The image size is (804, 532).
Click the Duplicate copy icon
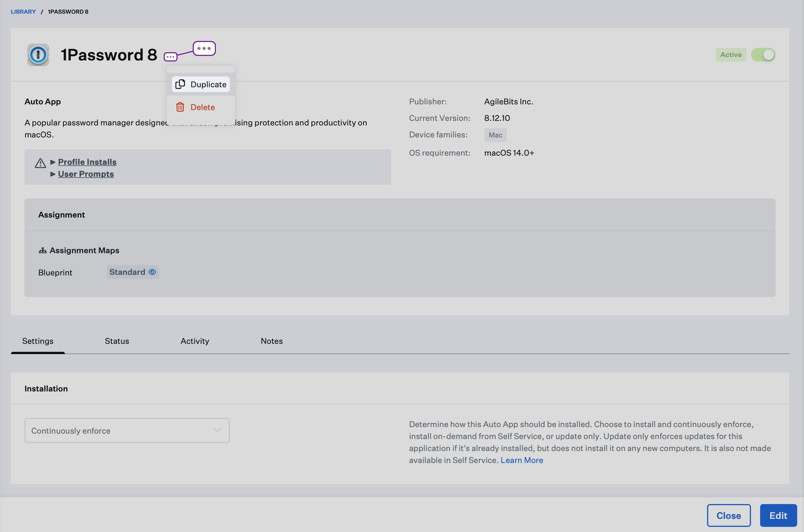click(x=180, y=84)
